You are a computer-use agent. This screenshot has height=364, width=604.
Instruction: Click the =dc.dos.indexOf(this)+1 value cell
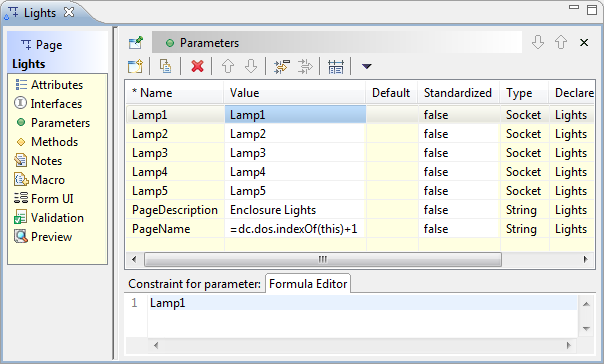pyautogui.click(x=295, y=229)
